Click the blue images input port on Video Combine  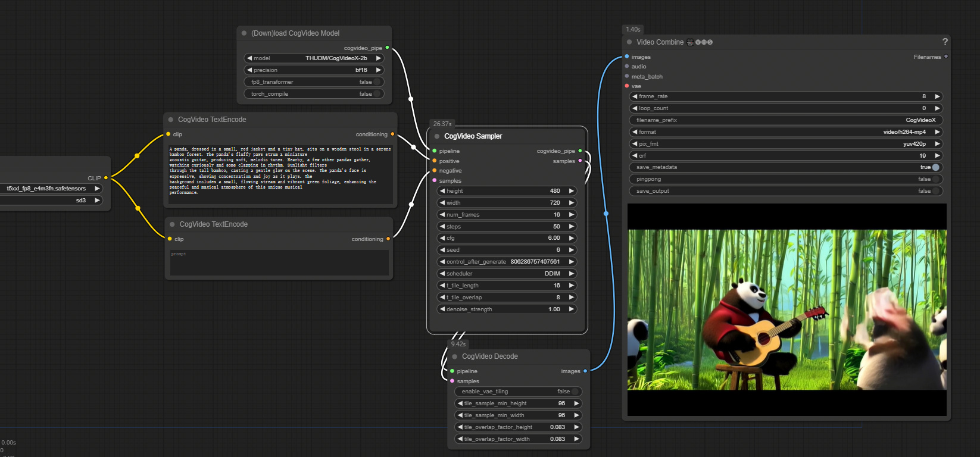(627, 57)
